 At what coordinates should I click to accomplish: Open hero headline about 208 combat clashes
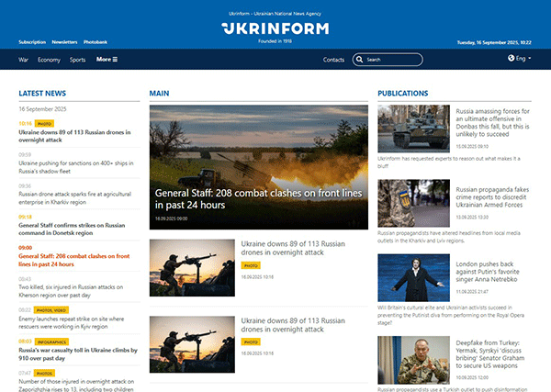tap(258, 199)
